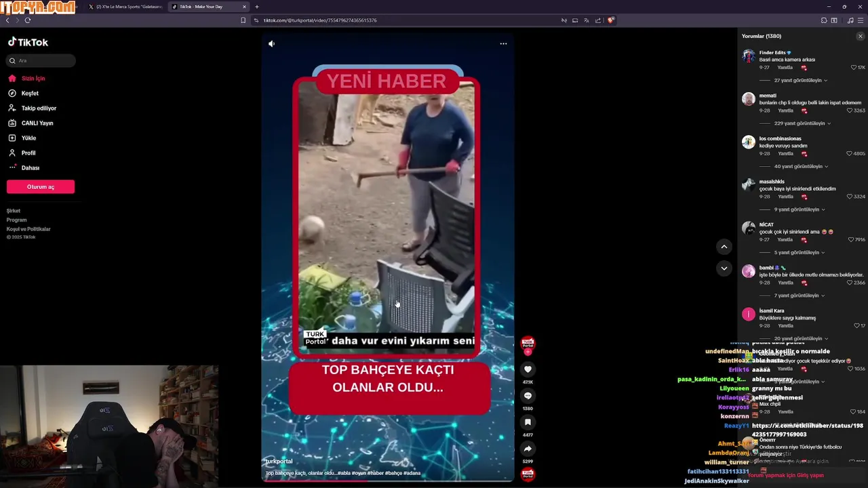Close the TikTok browser tab
This screenshot has height=488, width=868.
click(x=244, y=7)
